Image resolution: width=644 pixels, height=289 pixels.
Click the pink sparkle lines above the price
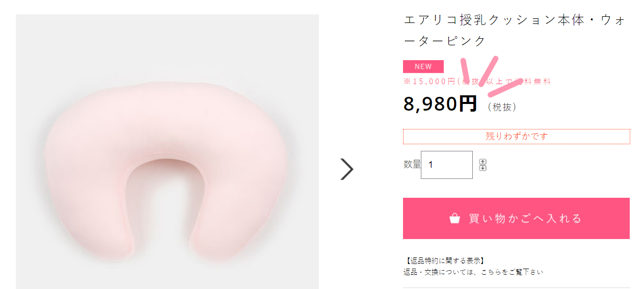[492, 76]
